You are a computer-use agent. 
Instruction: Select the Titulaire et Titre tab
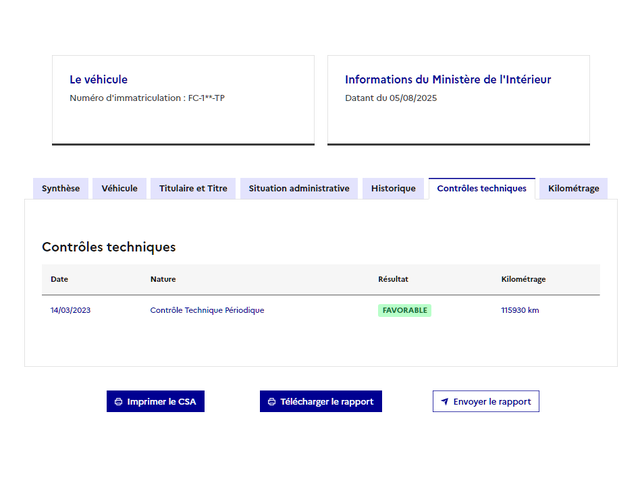point(193,188)
